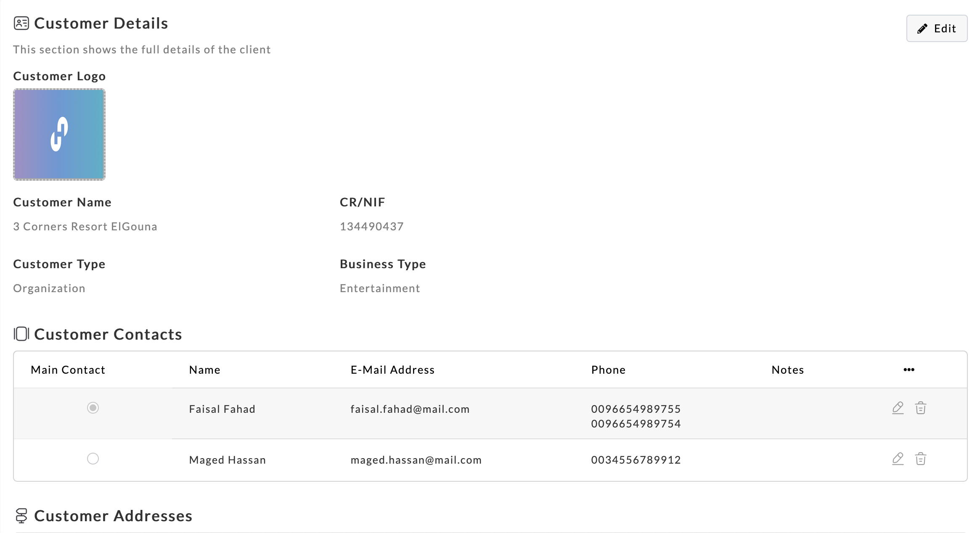Set Maged Hassan as main contact
Viewport: 980px width, 533px height.
pyautogui.click(x=93, y=459)
